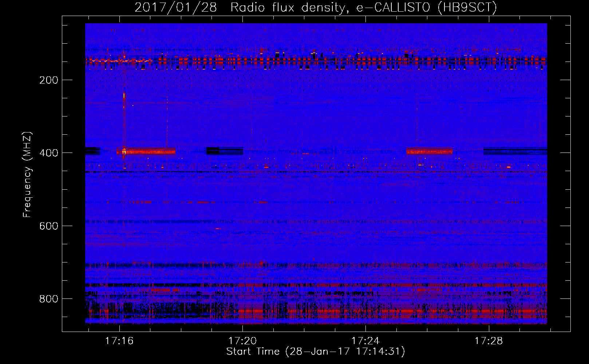The width and height of the screenshot is (589, 364).
Task: Click the 800 frequency tick label
Action: 49,299
